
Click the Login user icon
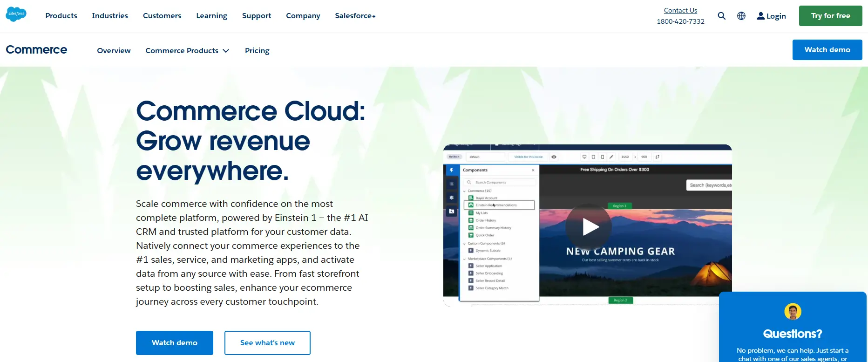761,16
